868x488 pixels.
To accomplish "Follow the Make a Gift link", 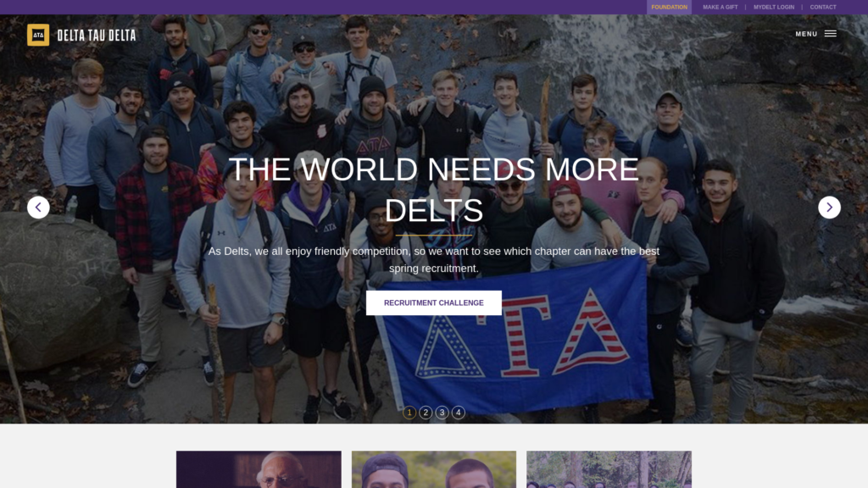I will tap(721, 7).
